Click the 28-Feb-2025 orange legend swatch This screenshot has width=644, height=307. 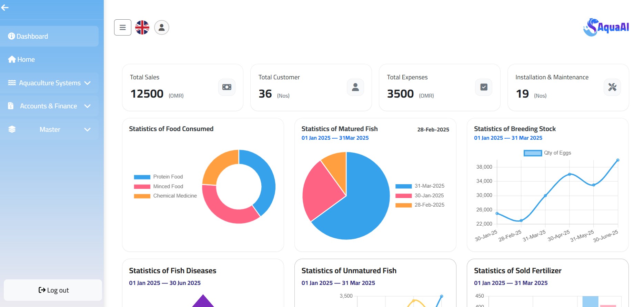pyautogui.click(x=403, y=205)
